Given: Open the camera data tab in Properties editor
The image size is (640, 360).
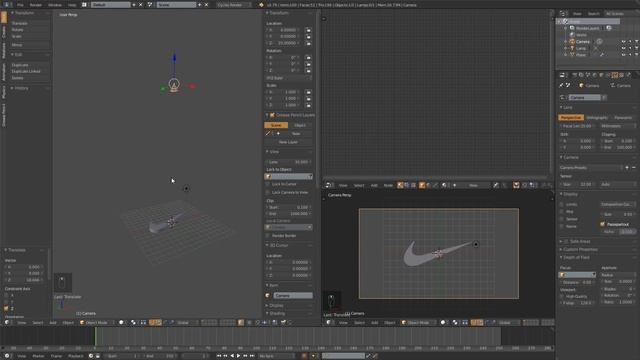Looking at the screenshot, I should point(615,75).
